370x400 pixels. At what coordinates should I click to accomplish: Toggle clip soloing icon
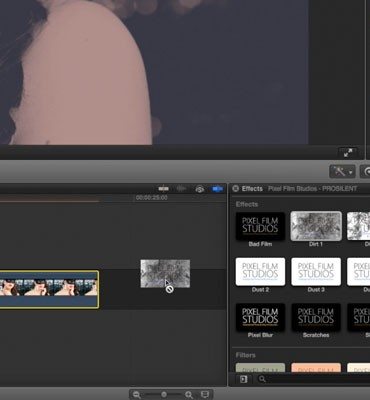pyautogui.click(x=200, y=189)
